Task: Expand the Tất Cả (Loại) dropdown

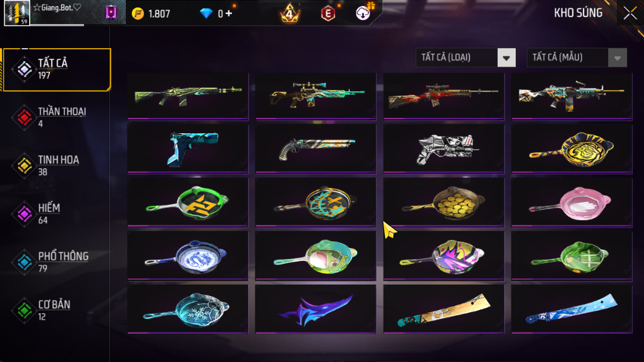Action: click(x=466, y=57)
